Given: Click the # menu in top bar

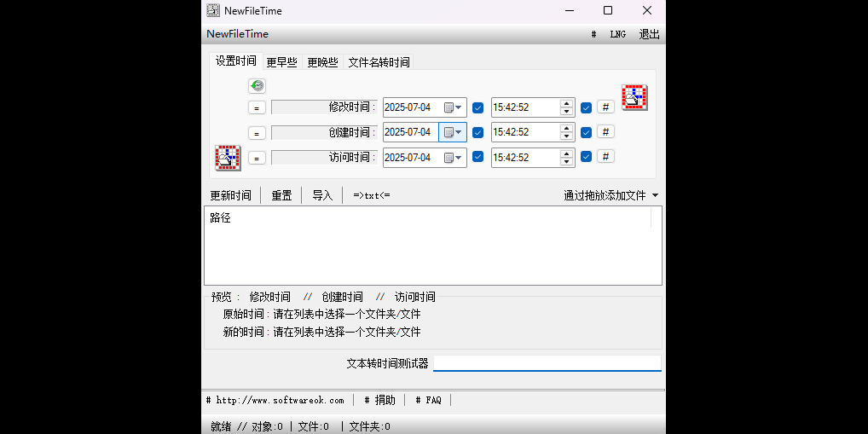Looking at the screenshot, I should coord(593,34).
